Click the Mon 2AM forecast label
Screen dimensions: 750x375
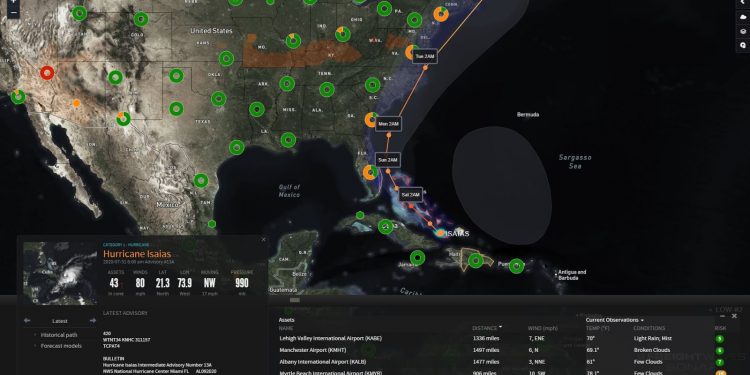coord(388,124)
